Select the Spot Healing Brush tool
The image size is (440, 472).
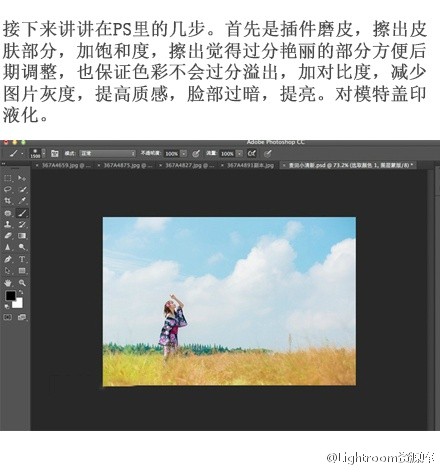pyautogui.click(x=8, y=213)
